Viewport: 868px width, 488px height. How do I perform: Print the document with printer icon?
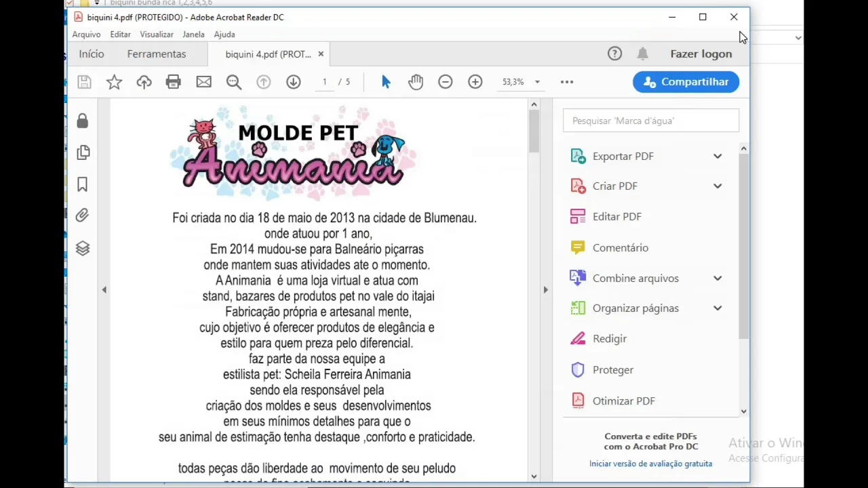coord(174,82)
